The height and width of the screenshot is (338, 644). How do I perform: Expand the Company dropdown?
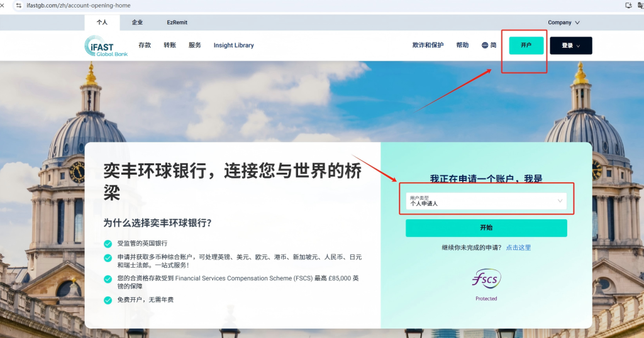563,23
